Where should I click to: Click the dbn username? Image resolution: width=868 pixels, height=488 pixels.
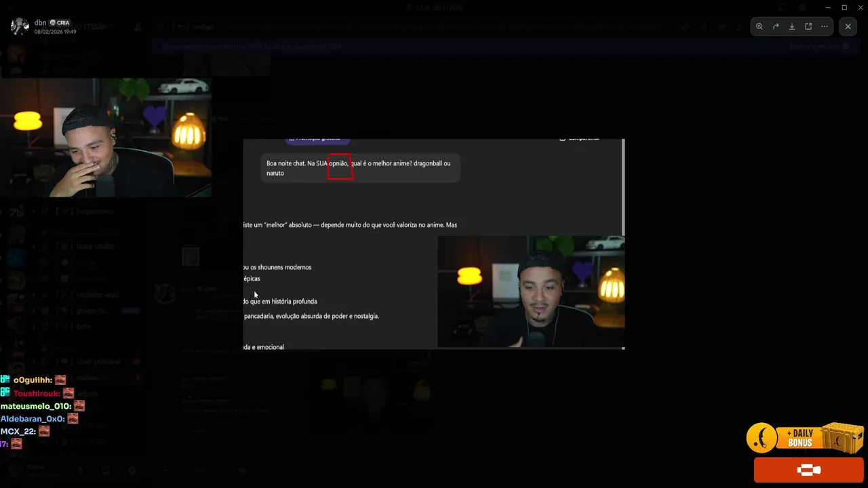click(40, 22)
